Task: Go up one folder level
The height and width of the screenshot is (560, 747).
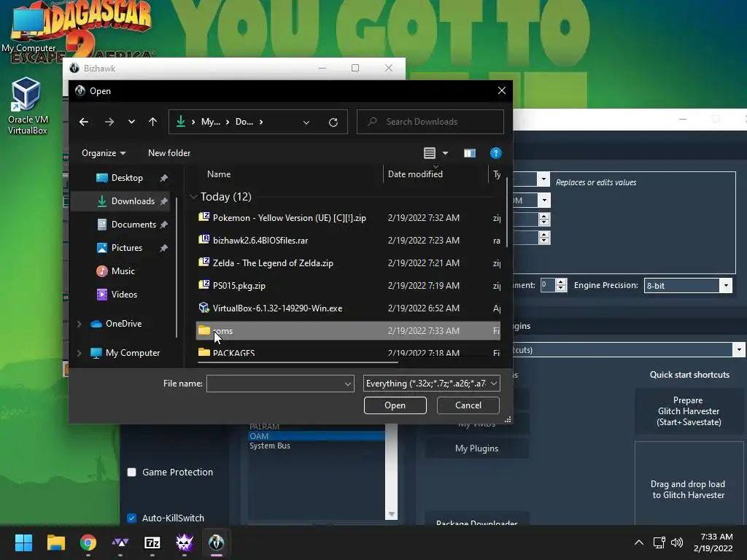Action: 152,122
